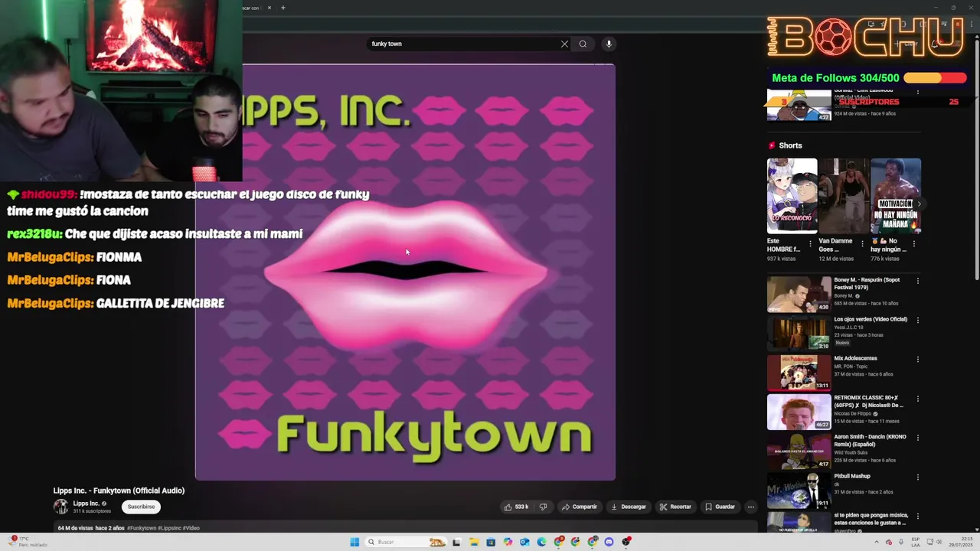Click in the 'funky town' search field
This screenshot has width=980, height=551.
[462, 44]
